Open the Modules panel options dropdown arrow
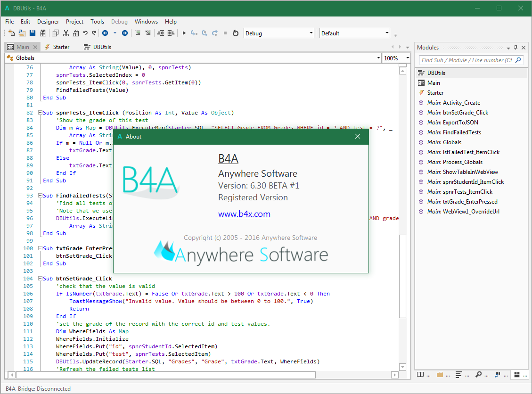Image resolution: width=532 pixels, height=394 pixels. (x=508, y=48)
